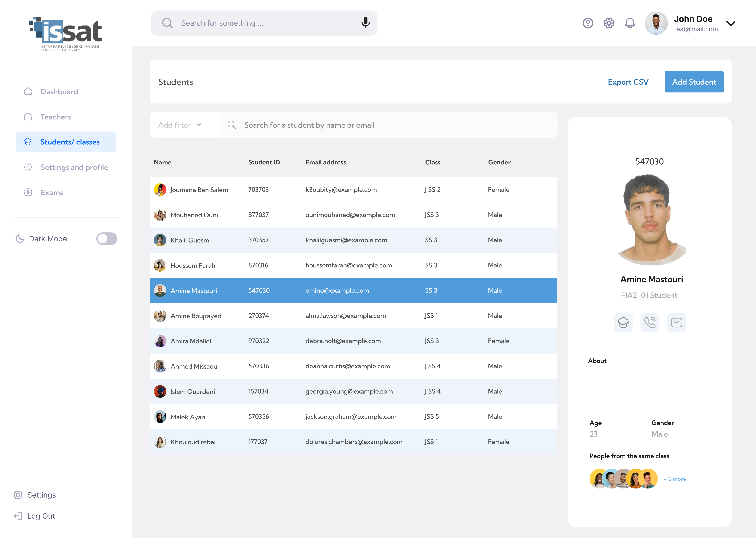Click John Doe's profile avatar

pos(656,23)
